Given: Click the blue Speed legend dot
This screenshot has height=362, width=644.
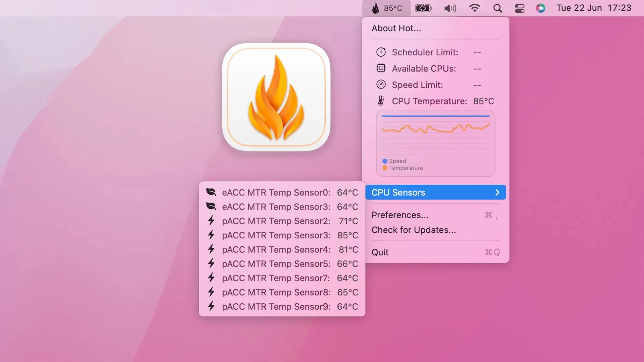Looking at the screenshot, I should 385,161.
